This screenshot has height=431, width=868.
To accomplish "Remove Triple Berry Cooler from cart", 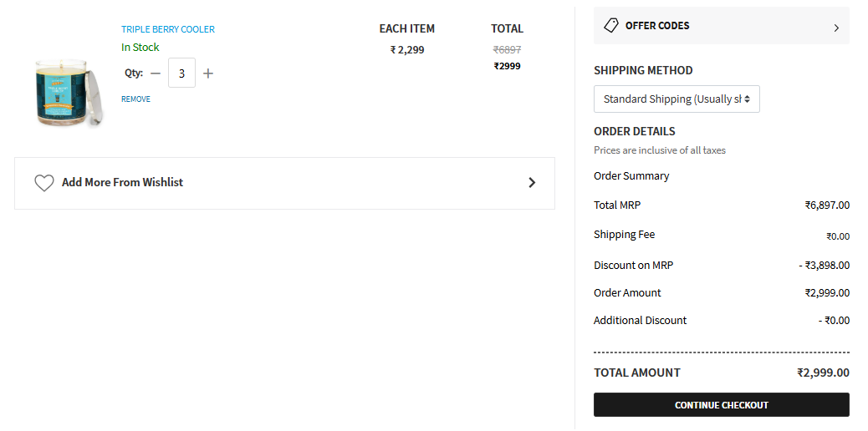I will [x=135, y=99].
